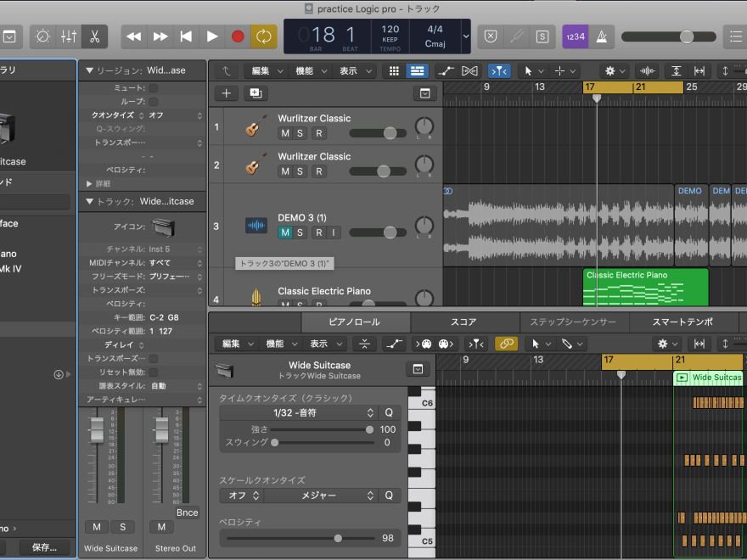The height and width of the screenshot is (560, 747).
Task: Record-enable track 1 Wurlitzer Classic
Action: 319,133
